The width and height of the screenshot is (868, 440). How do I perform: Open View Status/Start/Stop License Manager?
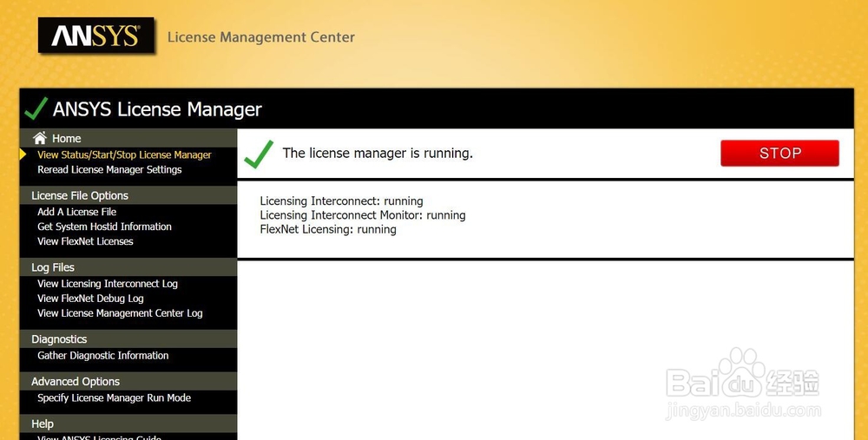click(124, 155)
